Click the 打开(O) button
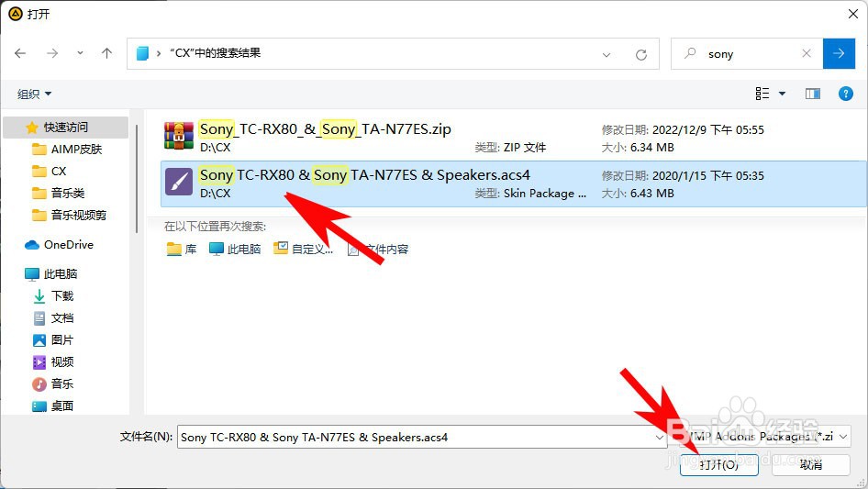 tap(719, 464)
